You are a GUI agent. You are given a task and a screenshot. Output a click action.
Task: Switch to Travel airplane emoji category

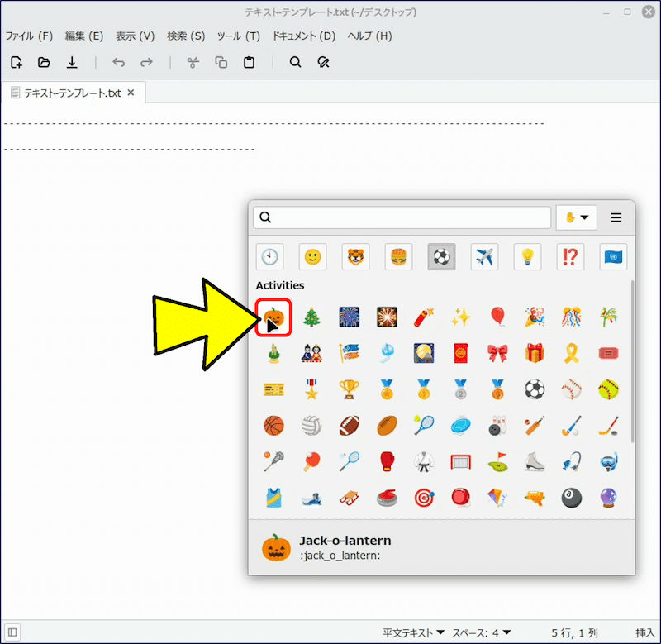click(484, 257)
